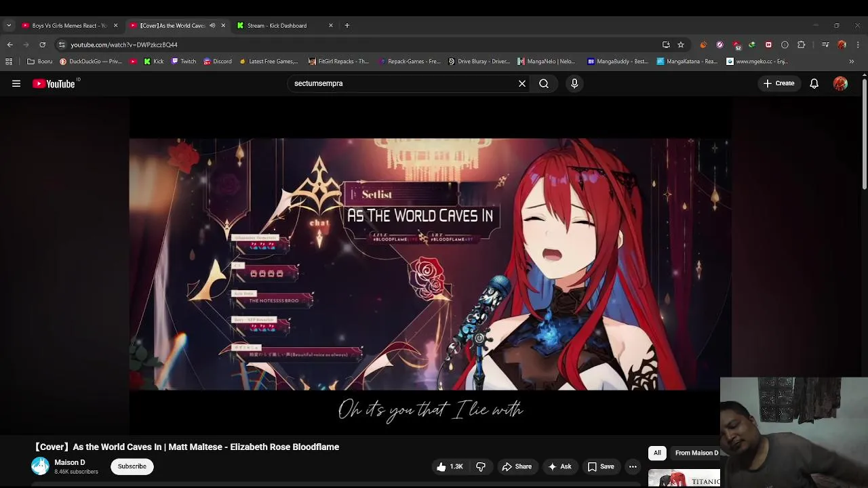Dislike the video with thumbs down
868x488 pixels.
tap(481, 466)
